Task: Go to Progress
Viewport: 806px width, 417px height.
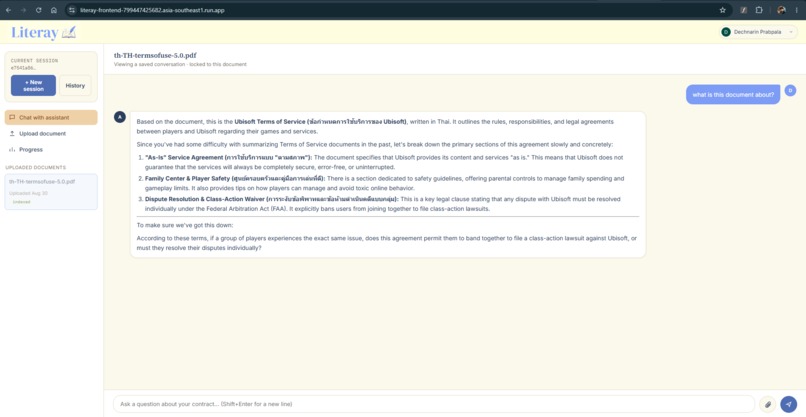Action: pos(51,150)
